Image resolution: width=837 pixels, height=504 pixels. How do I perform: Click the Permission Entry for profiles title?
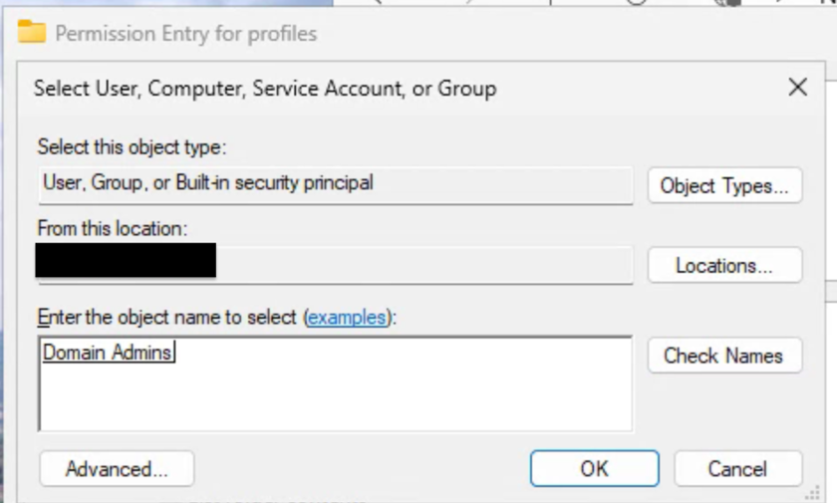[186, 34]
